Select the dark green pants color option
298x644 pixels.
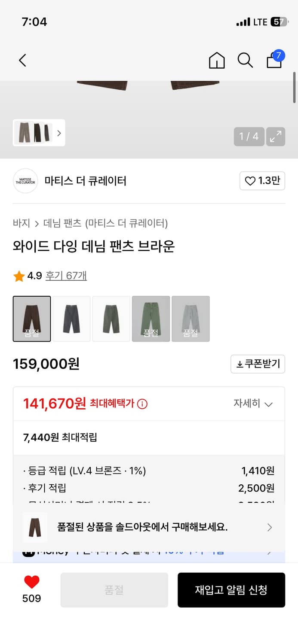click(x=111, y=319)
